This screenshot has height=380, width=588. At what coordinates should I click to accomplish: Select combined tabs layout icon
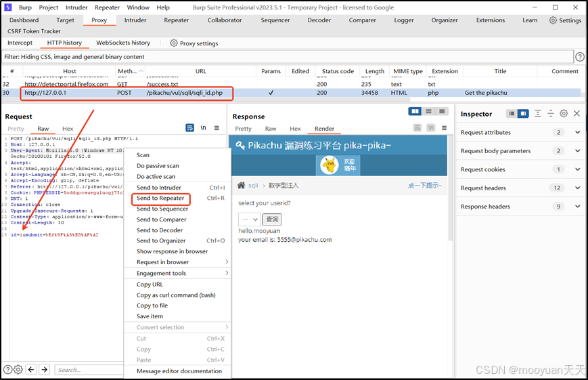click(442, 111)
